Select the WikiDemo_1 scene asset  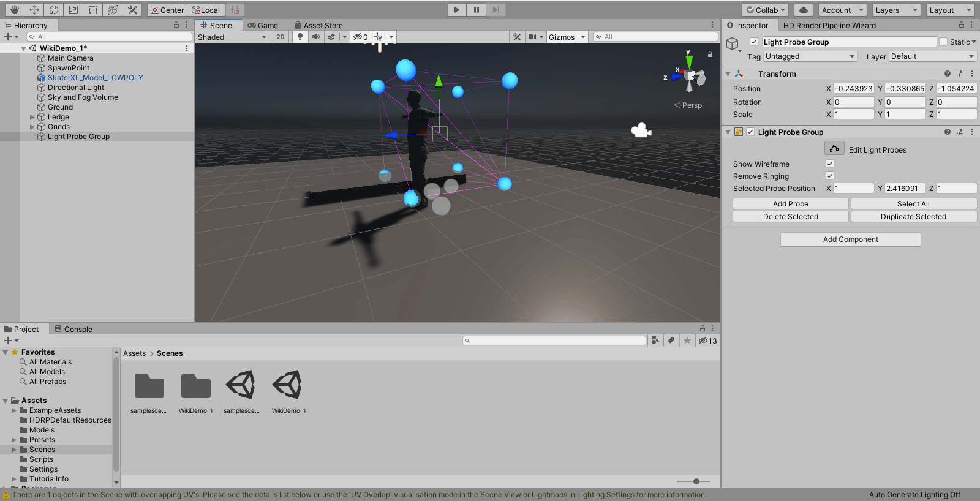pyautogui.click(x=288, y=392)
